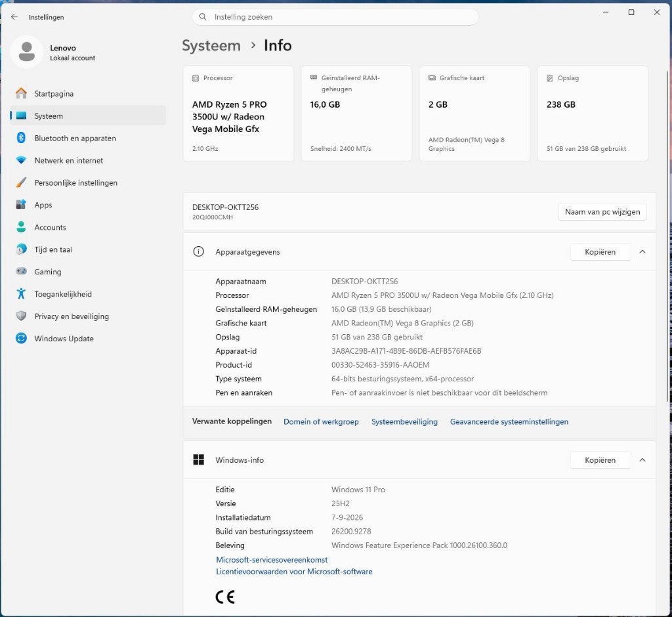The height and width of the screenshot is (617, 672).
Task: Click the Snelheid: 2400 MT/s text
Action: point(341,149)
